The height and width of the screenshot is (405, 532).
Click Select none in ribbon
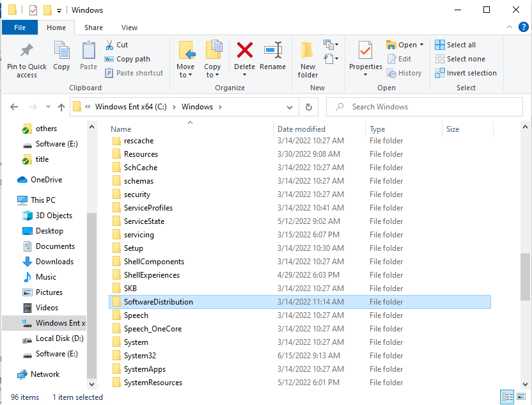point(460,59)
